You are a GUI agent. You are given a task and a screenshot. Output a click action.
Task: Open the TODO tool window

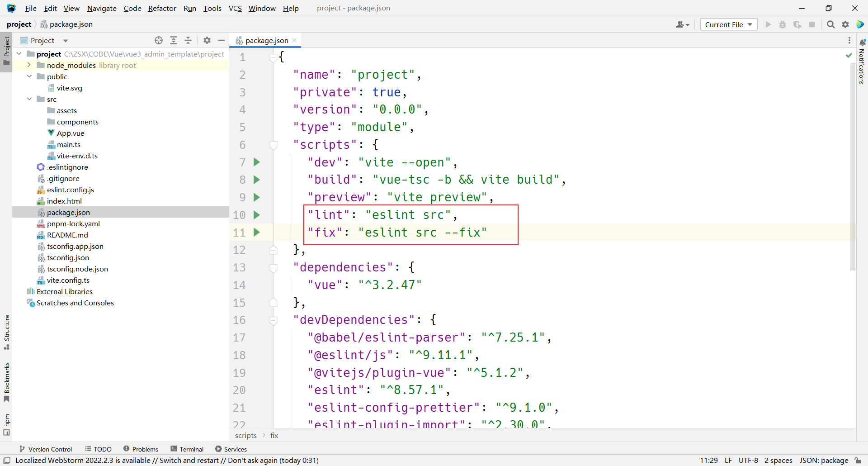click(98, 449)
